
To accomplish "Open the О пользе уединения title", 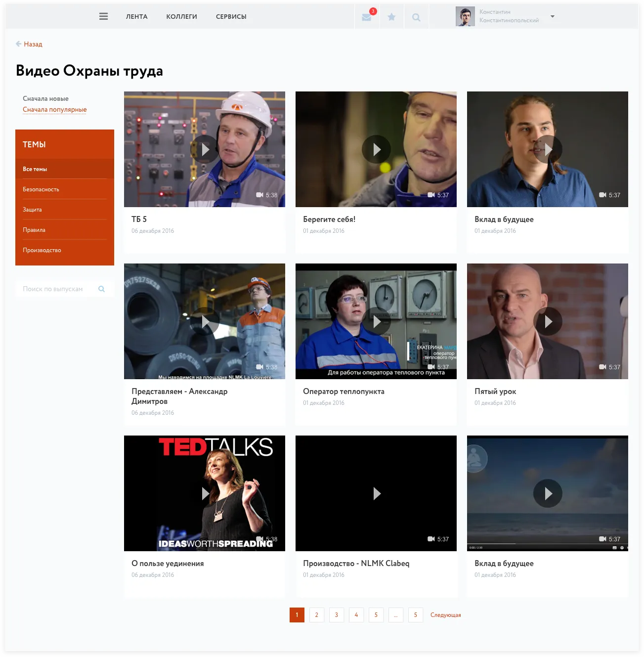I will (x=168, y=563).
